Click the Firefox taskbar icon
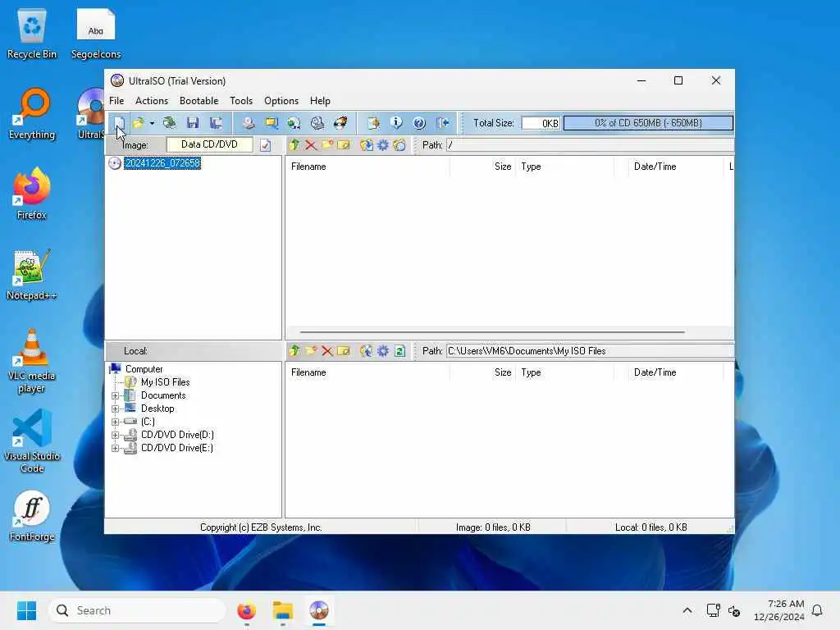840x630 pixels. point(246,610)
